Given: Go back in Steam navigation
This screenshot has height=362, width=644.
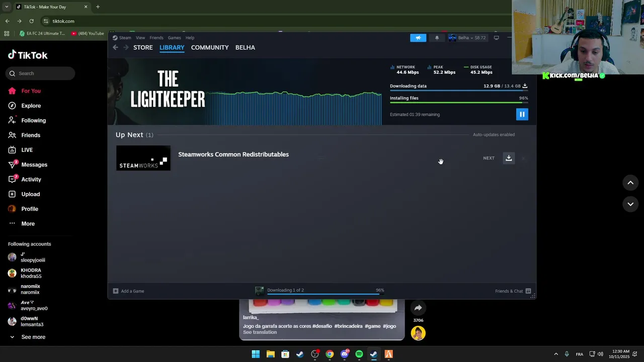Looking at the screenshot, I should 115,47.
